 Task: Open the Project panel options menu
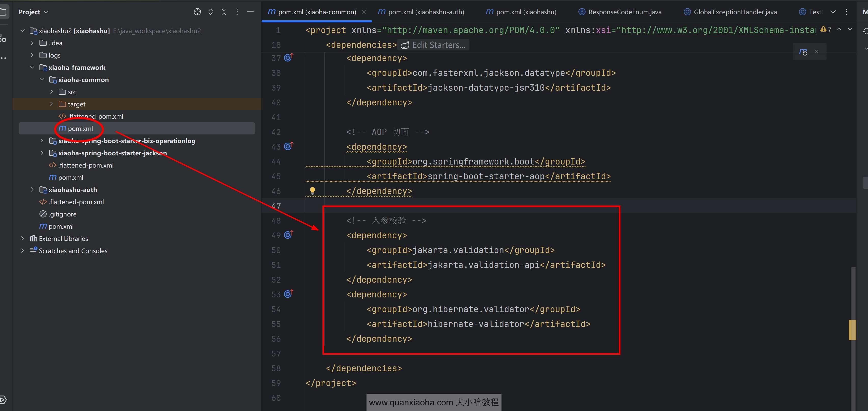point(237,12)
